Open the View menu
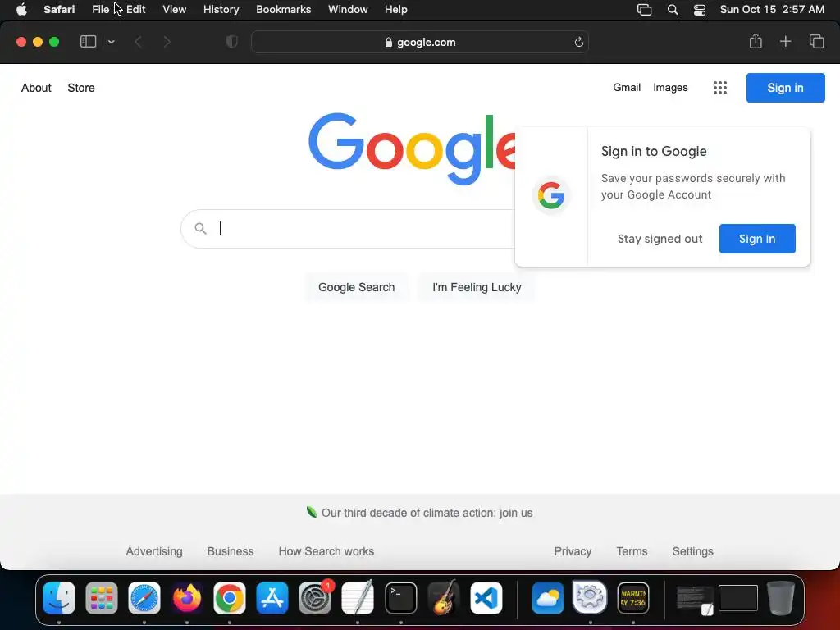This screenshot has width=840, height=630. 174,10
